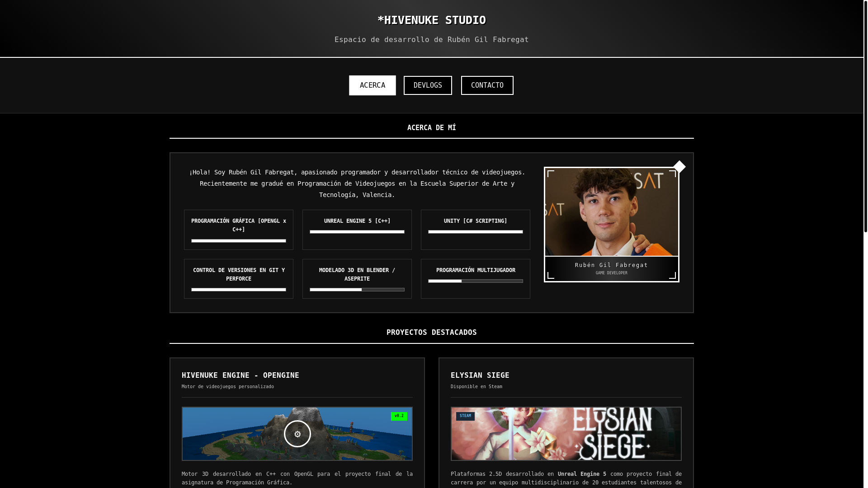Click the Blender / Aseprite skill bar
Screen dimensions: 868x488
pyautogui.click(x=357, y=290)
